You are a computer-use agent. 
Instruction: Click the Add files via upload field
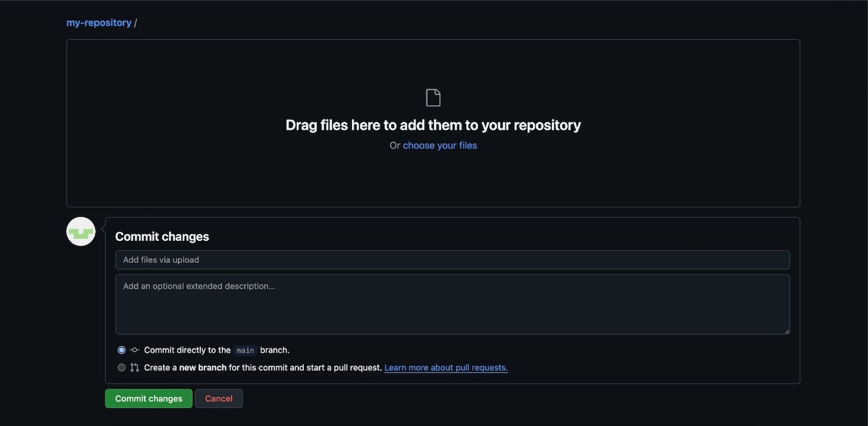452,260
